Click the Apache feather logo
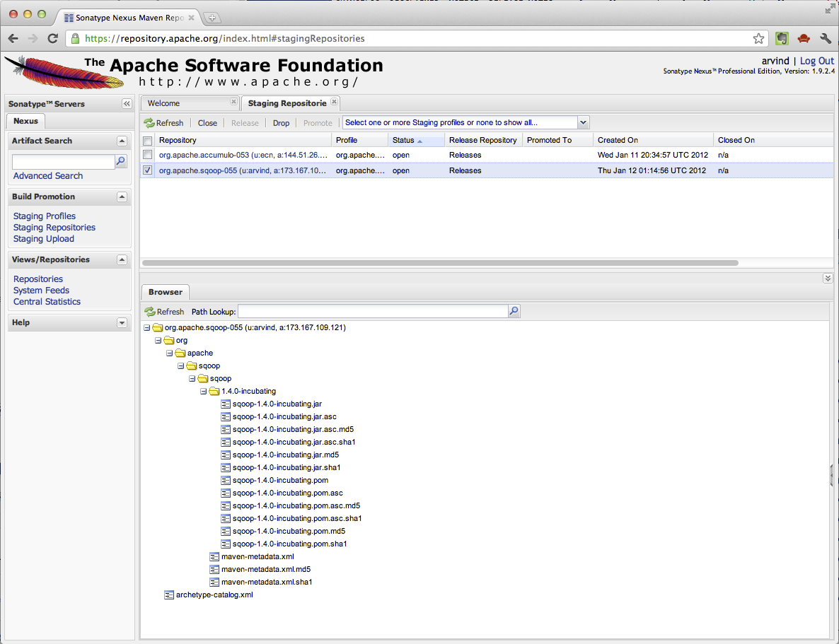Viewport: 839px width, 644px height. click(x=64, y=71)
